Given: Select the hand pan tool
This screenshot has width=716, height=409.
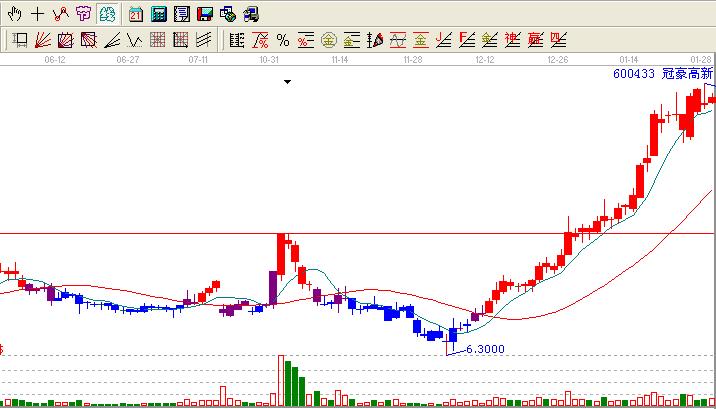Looking at the screenshot, I should 15,14.
